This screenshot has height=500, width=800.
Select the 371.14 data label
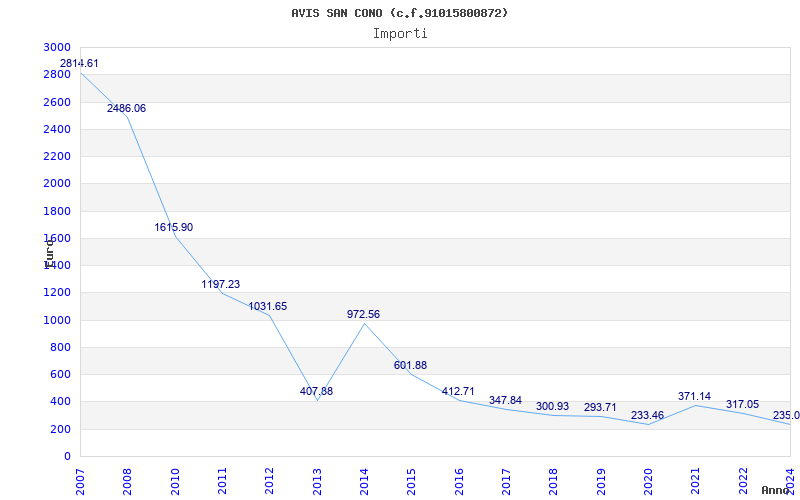[x=694, y=396]
